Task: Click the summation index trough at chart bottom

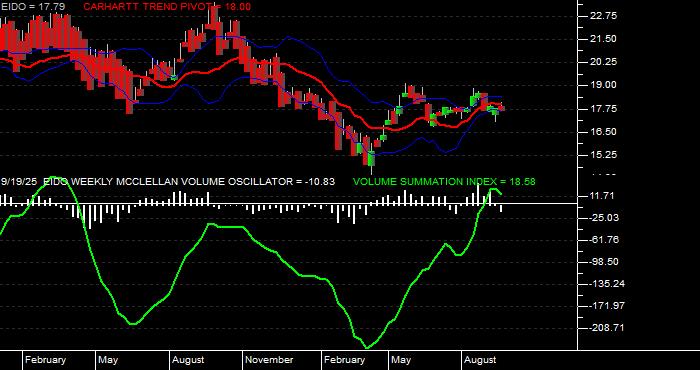Action: [x=368, y=346]
